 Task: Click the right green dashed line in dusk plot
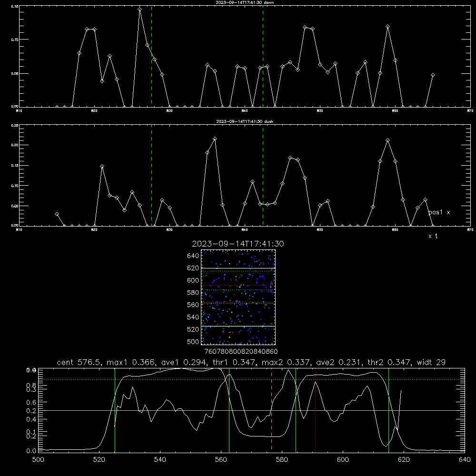pyautogui.click(x=263, y=175)
